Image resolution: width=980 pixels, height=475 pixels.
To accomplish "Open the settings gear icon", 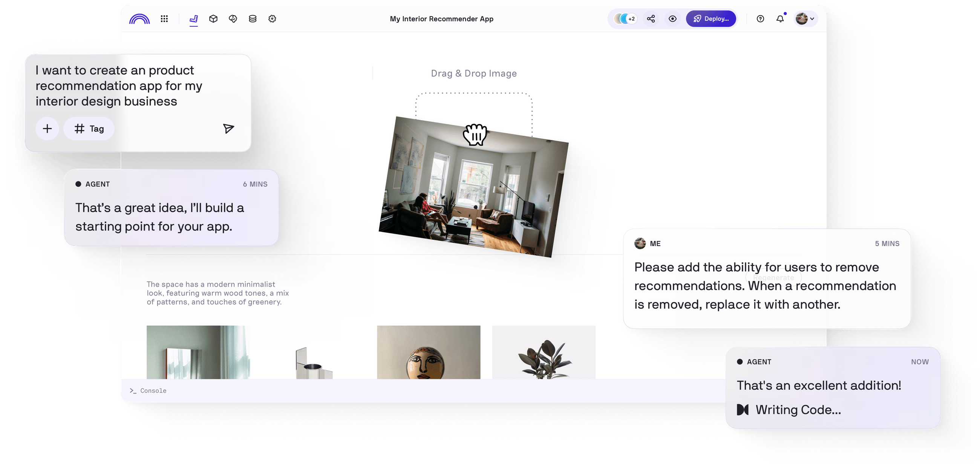I will pyautogui.click(x=273, y=18).
